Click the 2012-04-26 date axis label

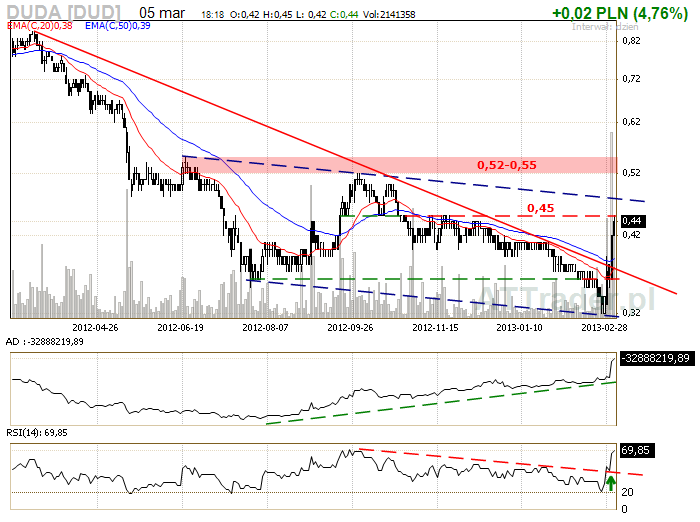tap(95, 327)
